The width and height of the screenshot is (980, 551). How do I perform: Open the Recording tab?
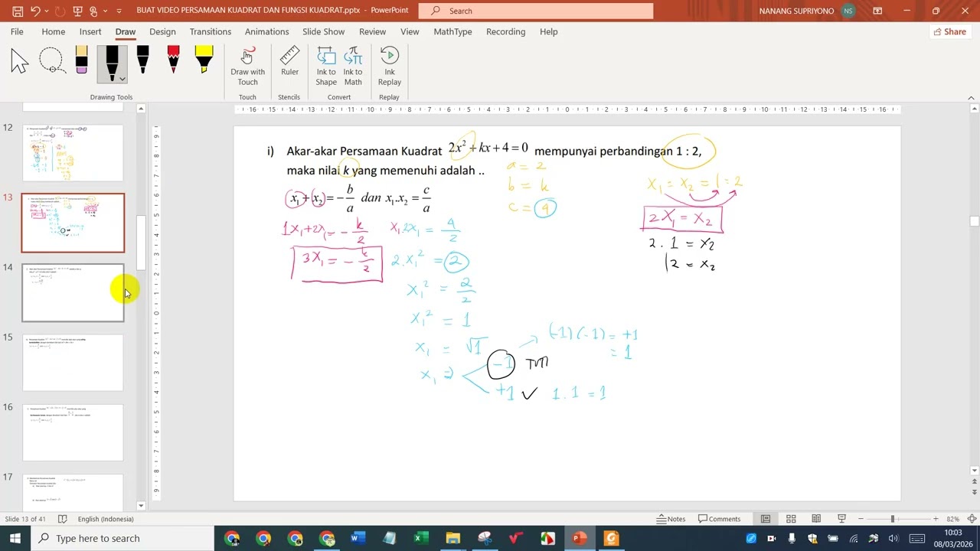[505, 31]
